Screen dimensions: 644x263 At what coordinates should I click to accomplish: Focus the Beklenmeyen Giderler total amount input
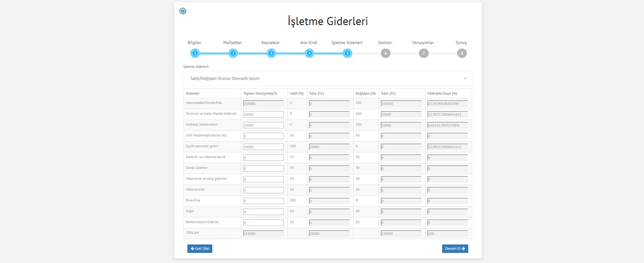click(264, 223)
